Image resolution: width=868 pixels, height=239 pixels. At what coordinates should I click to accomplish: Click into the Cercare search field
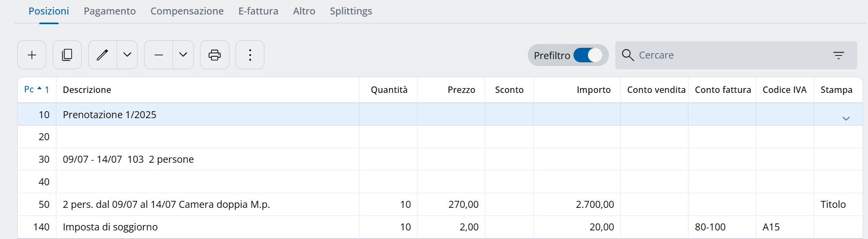coord(726,55)
